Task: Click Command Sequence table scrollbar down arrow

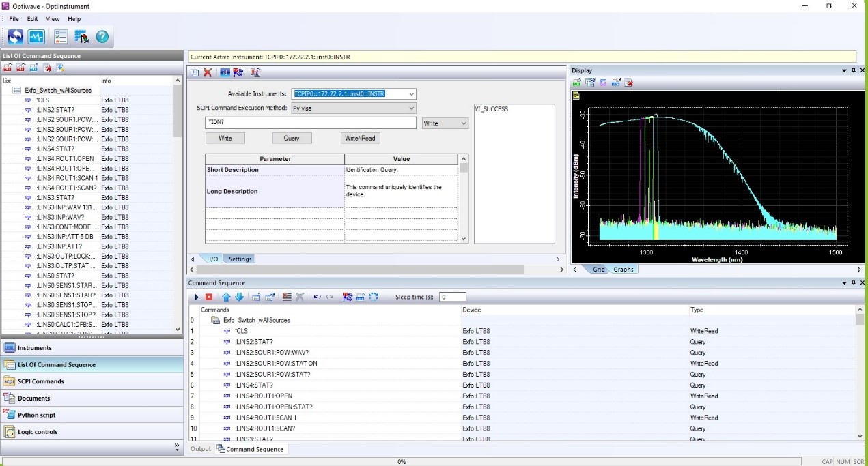Action: pos(860,436)
